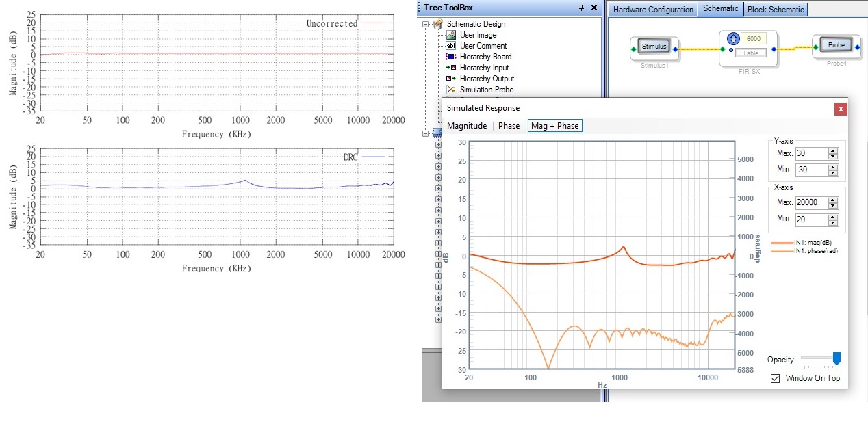Expand the topmost plus node in the tree
Screen dimensions: 868x424
(x=438, y=144)
